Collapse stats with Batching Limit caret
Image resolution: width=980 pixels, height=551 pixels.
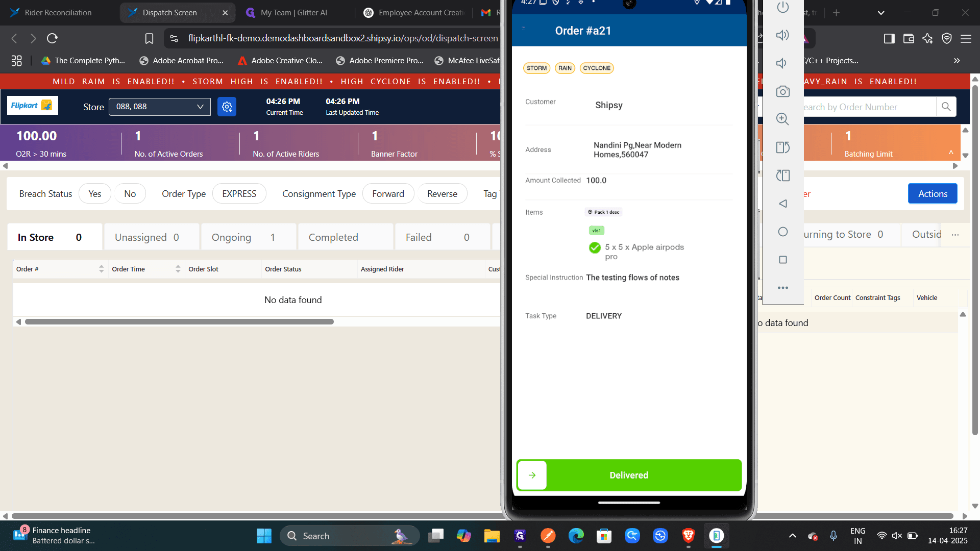(x=951, y=153)
